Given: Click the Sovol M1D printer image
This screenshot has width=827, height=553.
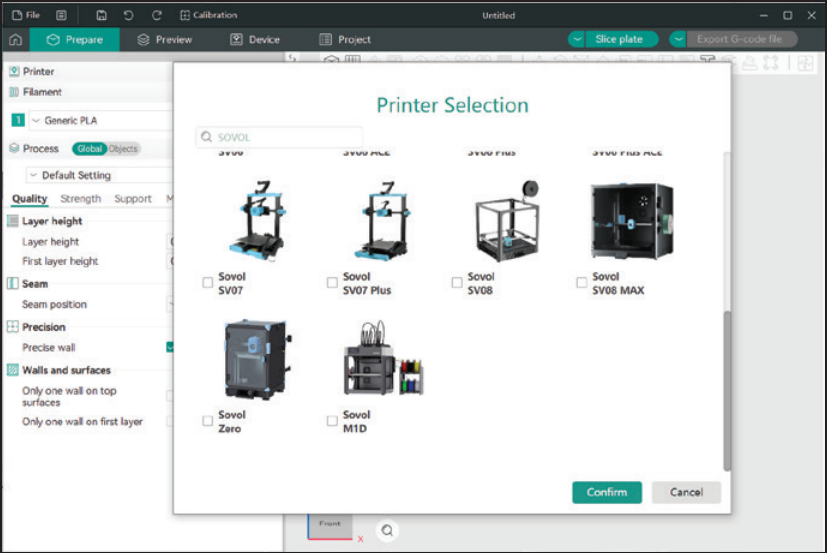Looking at the screenshot, I should pos(384,358).
